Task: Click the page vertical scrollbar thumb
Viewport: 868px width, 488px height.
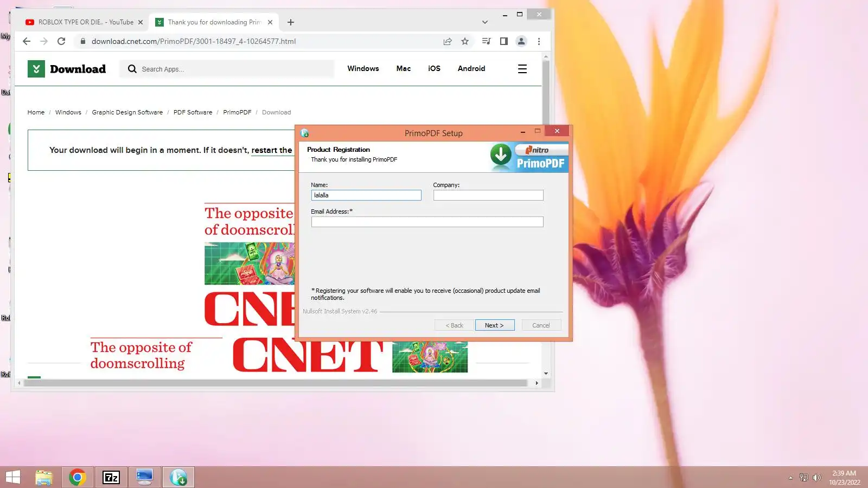Action: click(546, 92)
